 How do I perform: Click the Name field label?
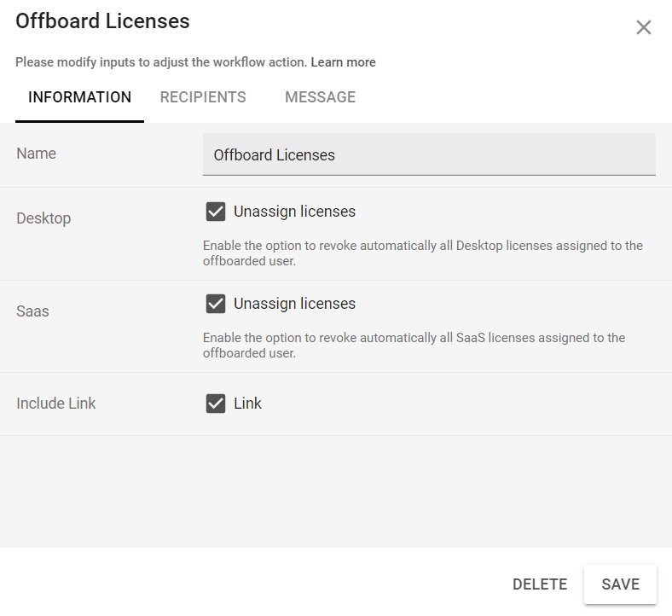(36, 154)
